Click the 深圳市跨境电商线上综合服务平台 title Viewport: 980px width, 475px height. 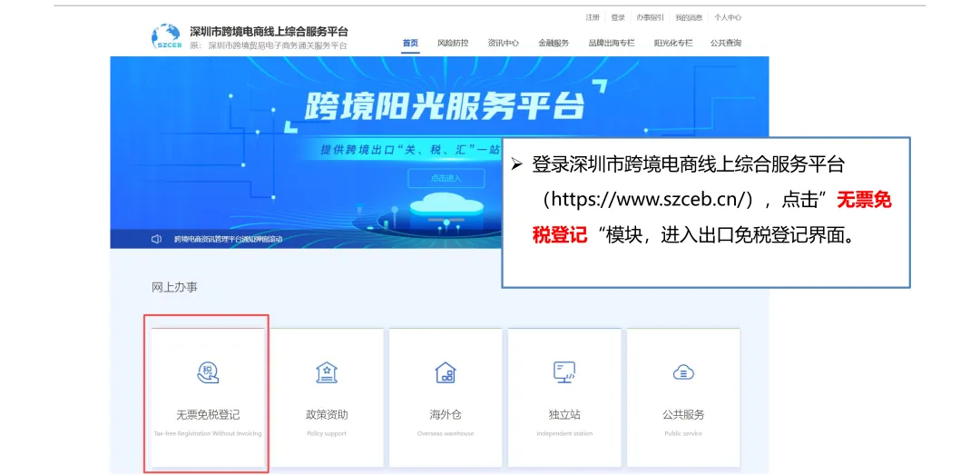point(269,32)
